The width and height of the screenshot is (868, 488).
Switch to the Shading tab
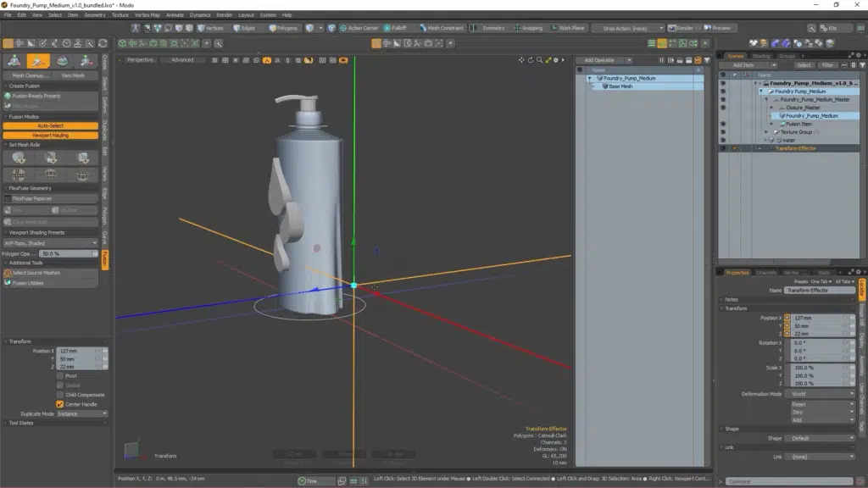tap(761, 55)
